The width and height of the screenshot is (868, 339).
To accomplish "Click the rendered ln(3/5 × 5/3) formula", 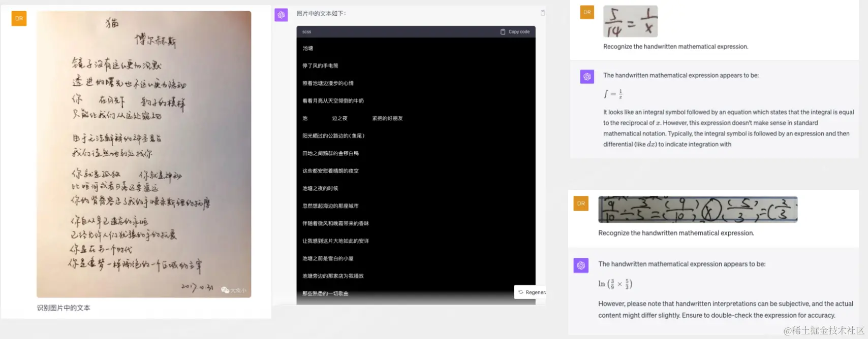I will click(x=615, y=284).
